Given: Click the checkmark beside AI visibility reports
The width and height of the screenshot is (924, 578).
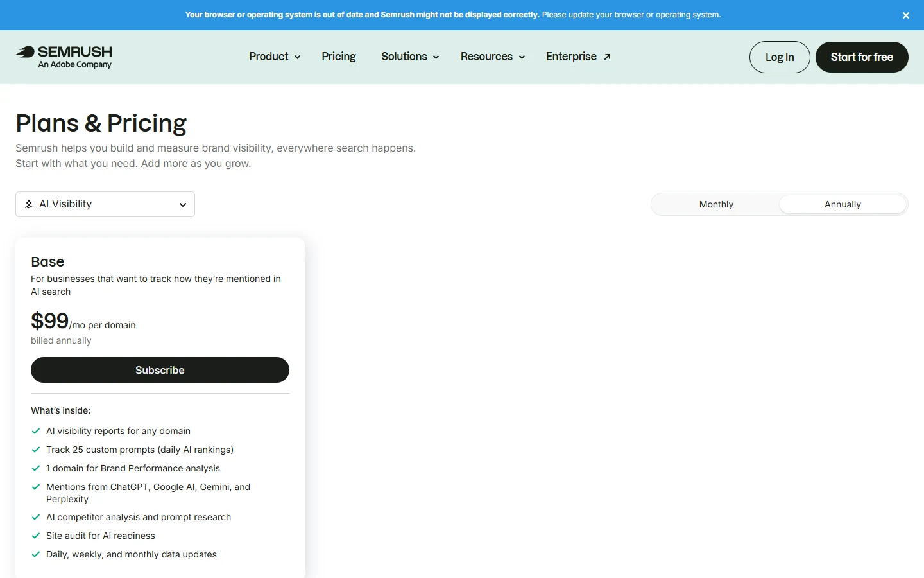Looking at the screenshot, I should pyautogui.click(x=36, y=431).
